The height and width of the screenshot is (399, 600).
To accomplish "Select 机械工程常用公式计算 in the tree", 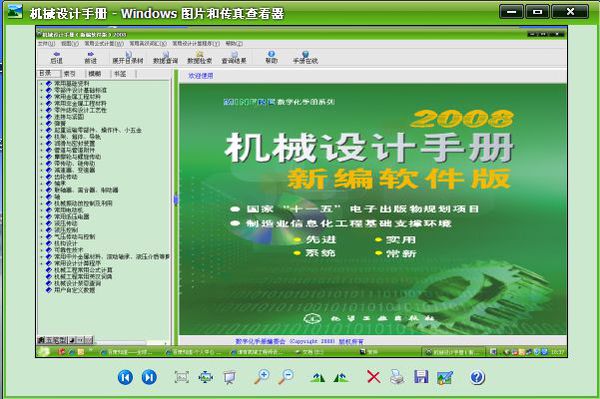I will click(83, 270).
